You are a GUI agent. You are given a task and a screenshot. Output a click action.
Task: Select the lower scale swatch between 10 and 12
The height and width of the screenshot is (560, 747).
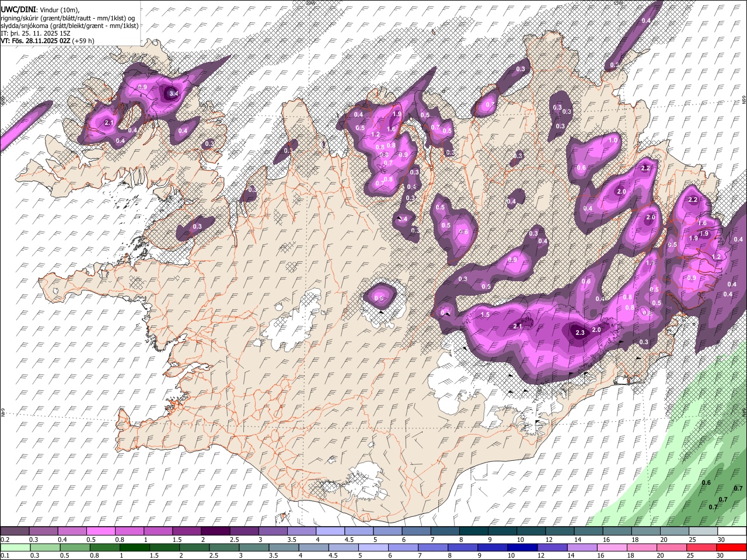[521, 547]
